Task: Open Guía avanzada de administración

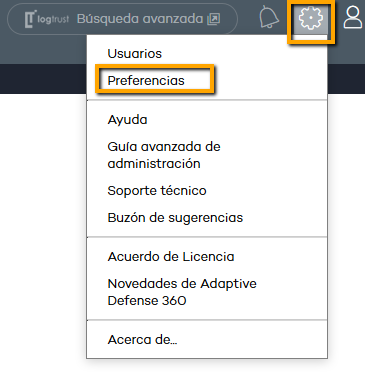Action: (164, 155)
